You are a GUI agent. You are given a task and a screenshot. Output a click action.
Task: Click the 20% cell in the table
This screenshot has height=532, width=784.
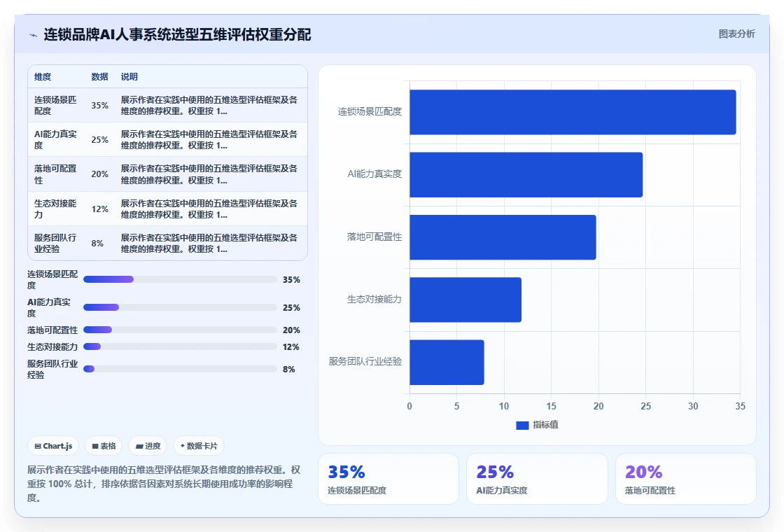(x=99, y=174)
